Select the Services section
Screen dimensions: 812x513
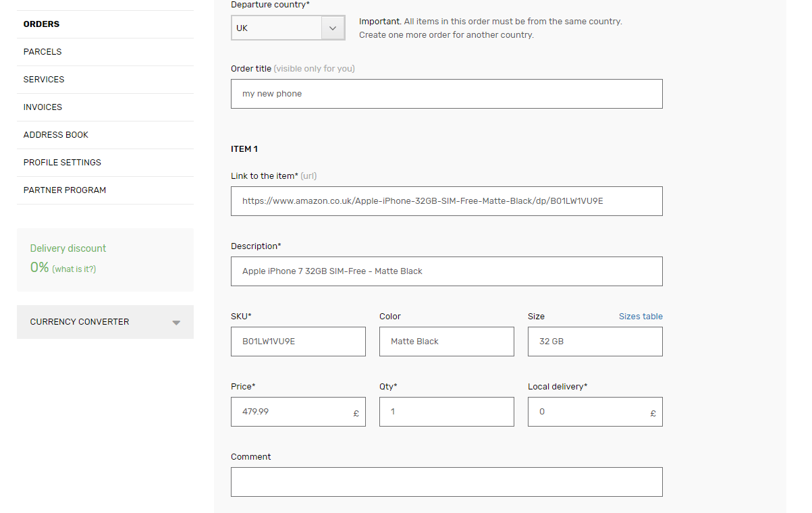pos(43,79)
